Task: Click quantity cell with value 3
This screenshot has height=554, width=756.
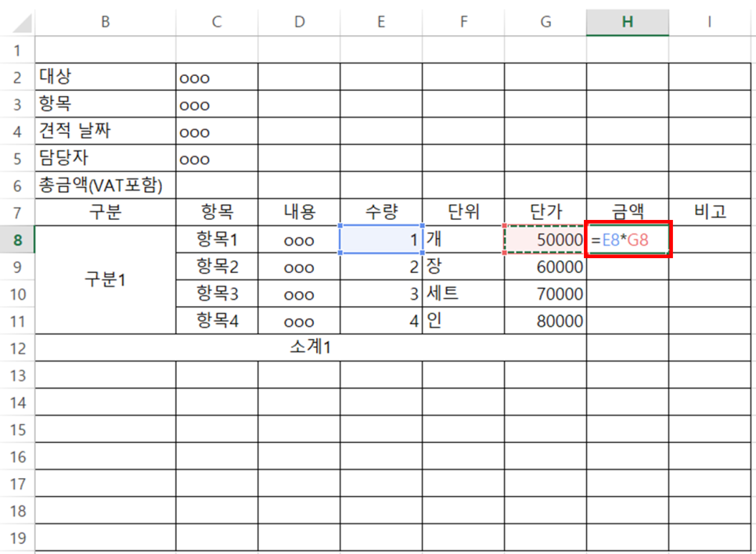Action: 381,293
